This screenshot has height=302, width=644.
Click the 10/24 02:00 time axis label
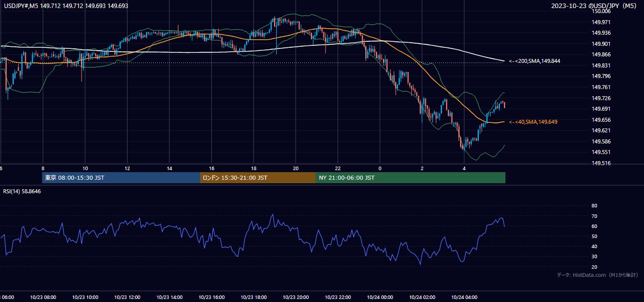point(422,297)
